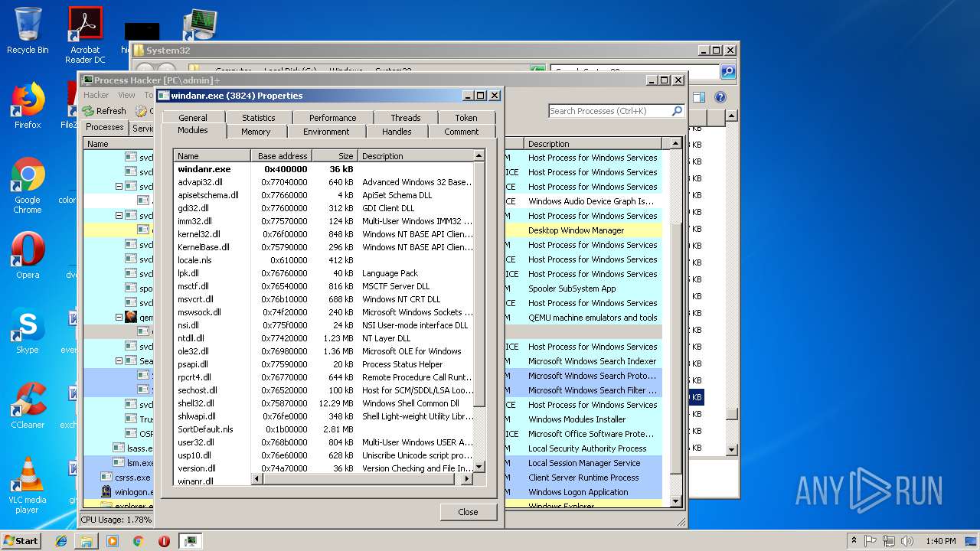Sort modules by Name column header
Image resolution: width=980 pixels, height=551 pixels.
click(212, 155)
